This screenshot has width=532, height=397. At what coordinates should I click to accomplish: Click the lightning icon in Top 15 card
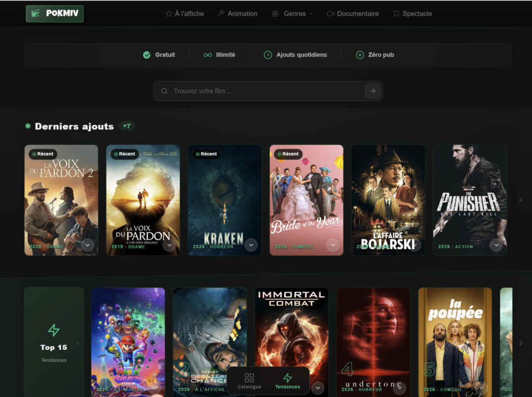54,330
